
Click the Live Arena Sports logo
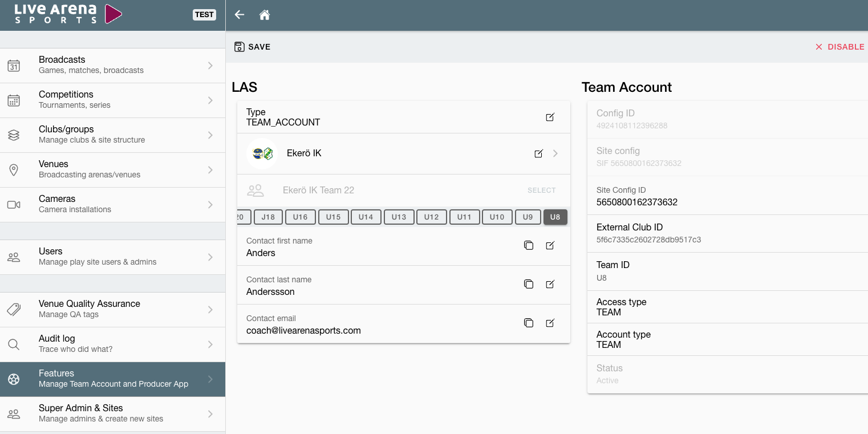tap(68, 14)
